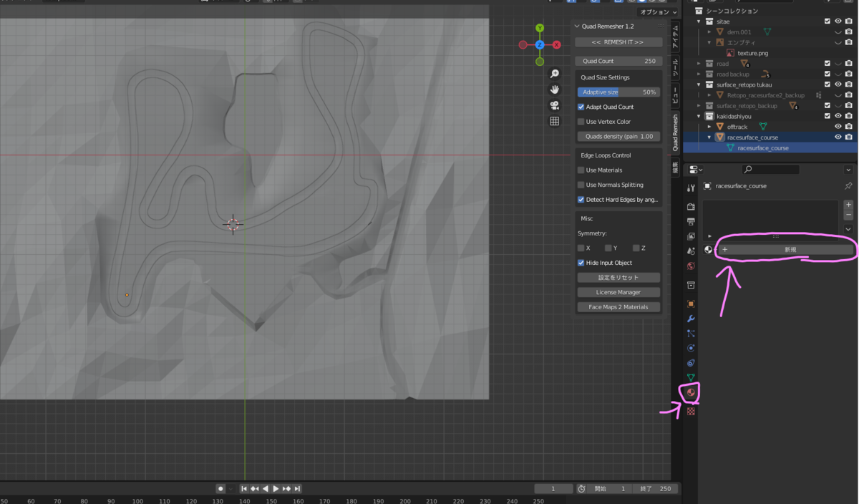Remove material slot with the minus button
This screenshot has width=859, height=504.
[848, 215]
